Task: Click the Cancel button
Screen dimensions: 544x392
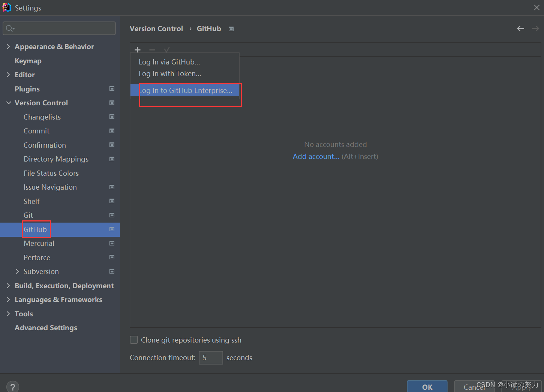Action: [474, 387]
